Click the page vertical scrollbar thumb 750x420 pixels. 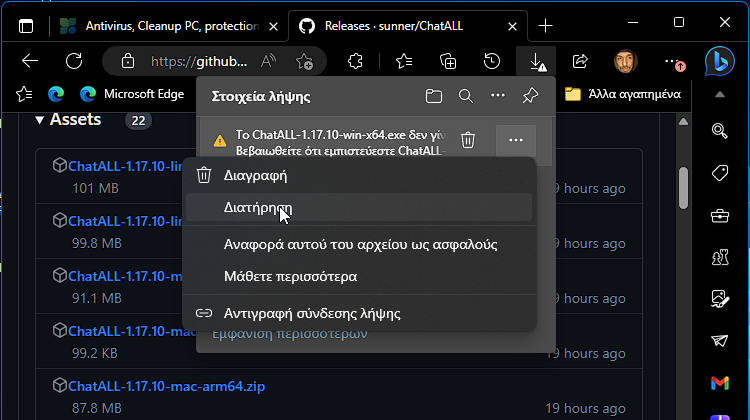pos(683,188)
